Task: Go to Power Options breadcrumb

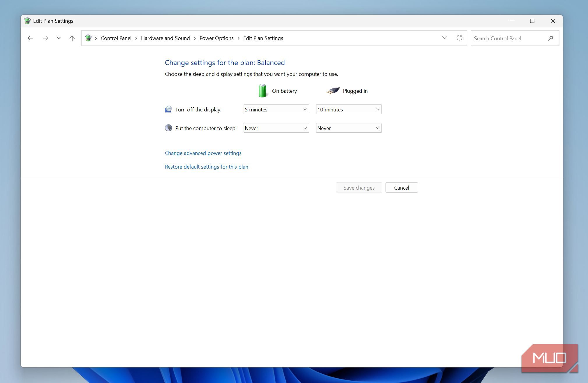Action: coord(216,38)
